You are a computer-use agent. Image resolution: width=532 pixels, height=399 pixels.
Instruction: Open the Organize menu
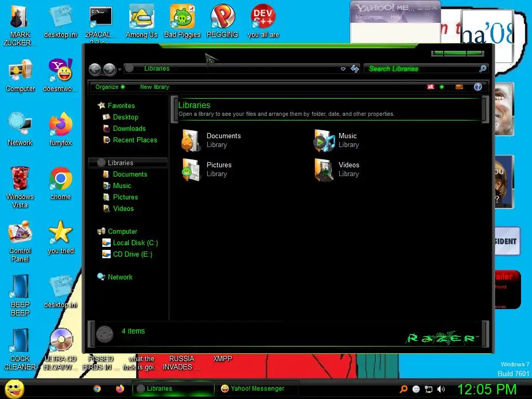(x=110, y=87)
